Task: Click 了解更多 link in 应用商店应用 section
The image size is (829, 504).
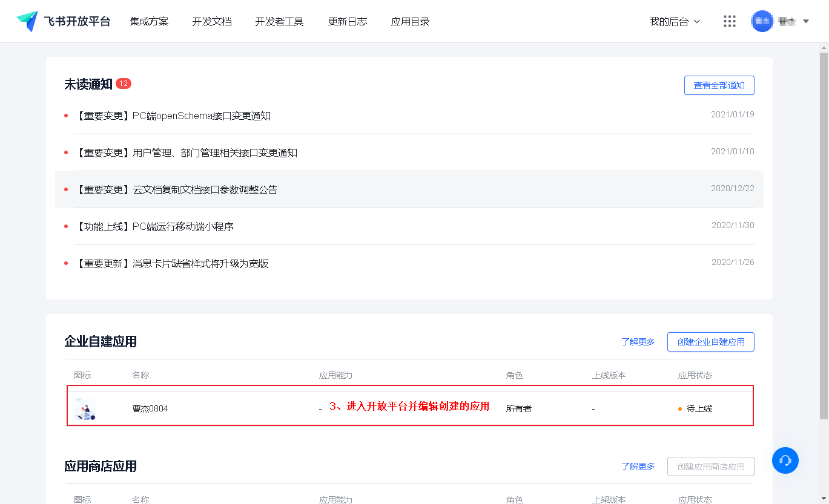Action: click(638, 466)
